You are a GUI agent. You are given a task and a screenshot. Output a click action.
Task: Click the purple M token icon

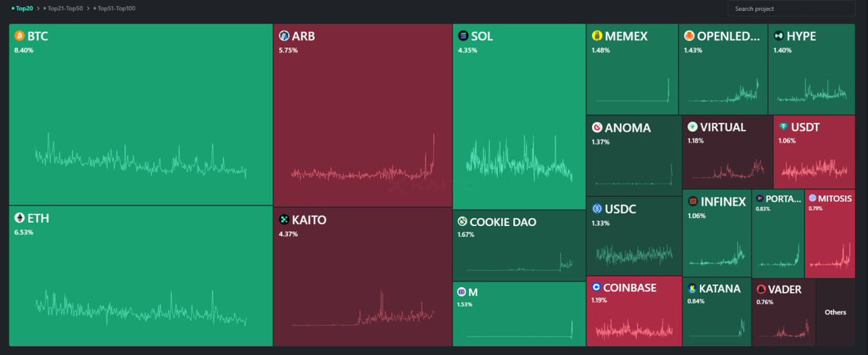tap(462, 291)
